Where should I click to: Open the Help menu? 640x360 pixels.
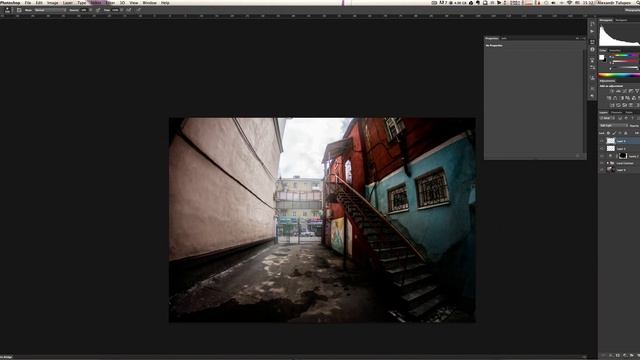(x=165, y=2)
